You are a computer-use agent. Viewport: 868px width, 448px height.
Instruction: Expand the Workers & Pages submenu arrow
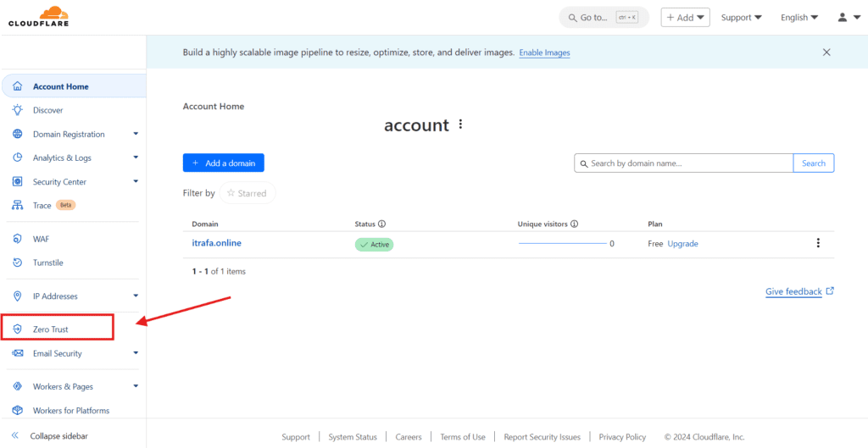(x=136, y=387)
